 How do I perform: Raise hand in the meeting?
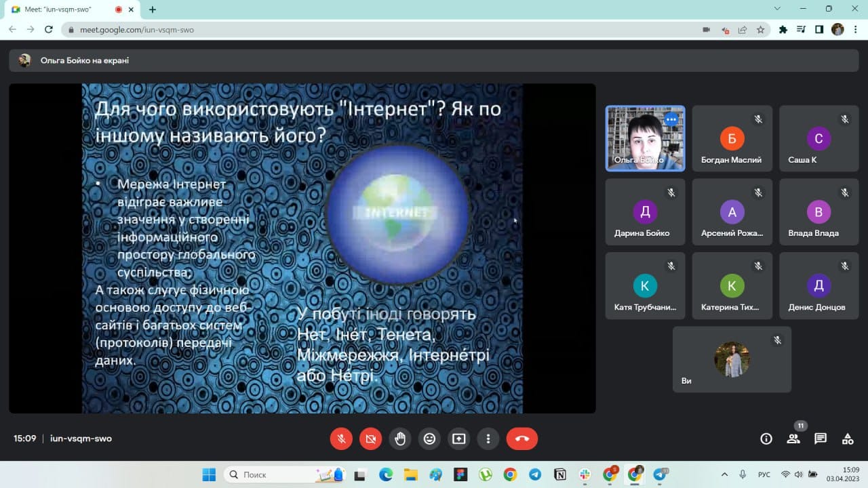tap(400, 439)
